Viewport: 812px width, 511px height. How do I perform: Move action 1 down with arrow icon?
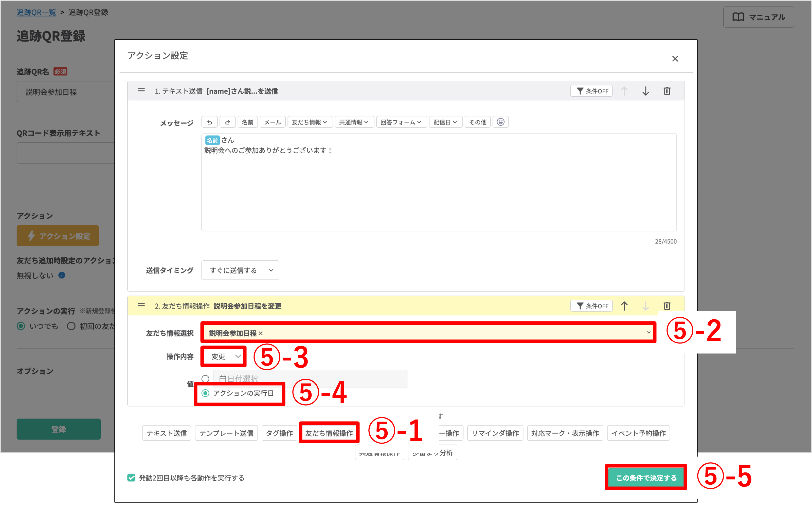click(645, 91)
